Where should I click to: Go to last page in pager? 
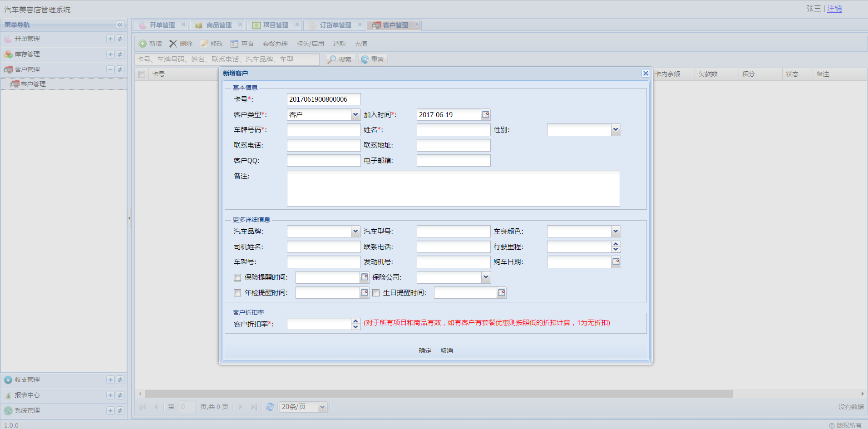tap(254, 407)
